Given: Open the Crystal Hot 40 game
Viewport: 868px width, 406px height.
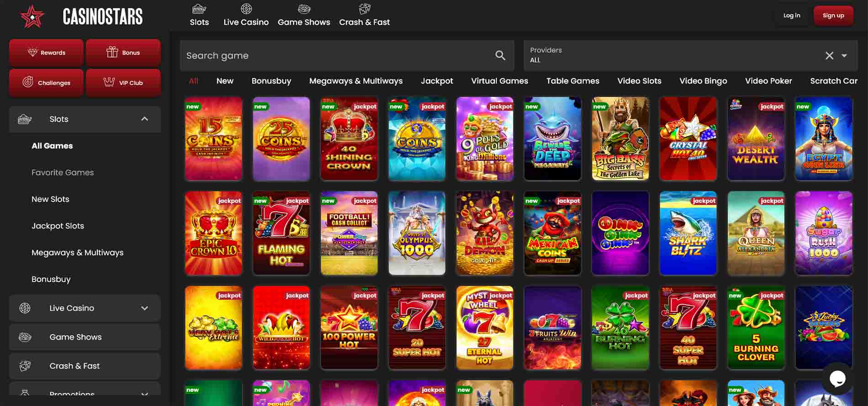Looking at the screenshot, I should [x=688, y=139].
